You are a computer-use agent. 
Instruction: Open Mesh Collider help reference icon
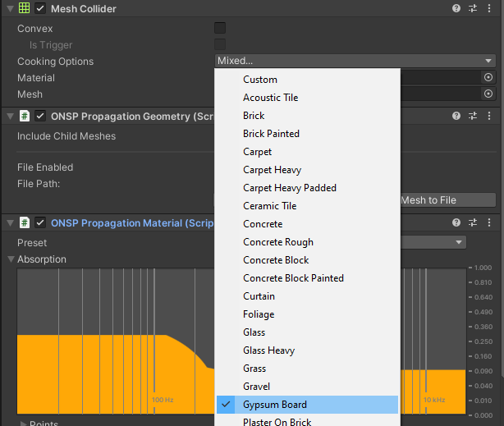pos(456,8)
